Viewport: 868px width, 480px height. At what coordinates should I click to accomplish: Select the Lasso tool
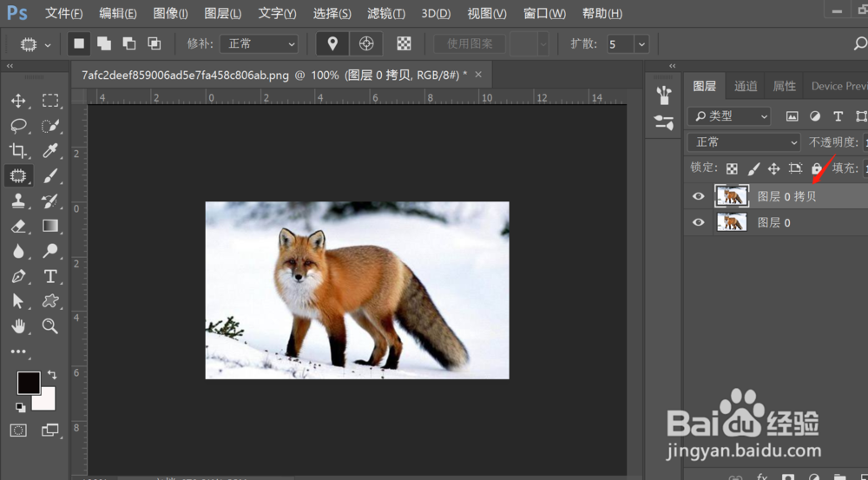coord(18,126)
